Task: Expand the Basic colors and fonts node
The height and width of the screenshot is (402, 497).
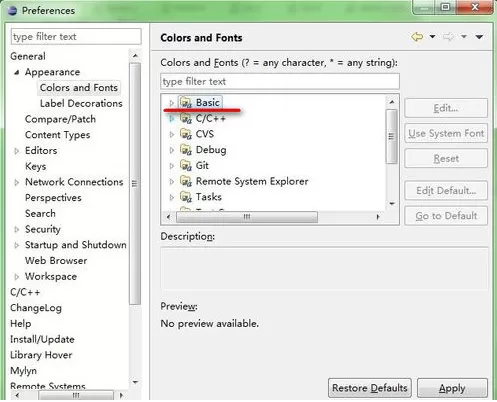Action: coord(172,103)
